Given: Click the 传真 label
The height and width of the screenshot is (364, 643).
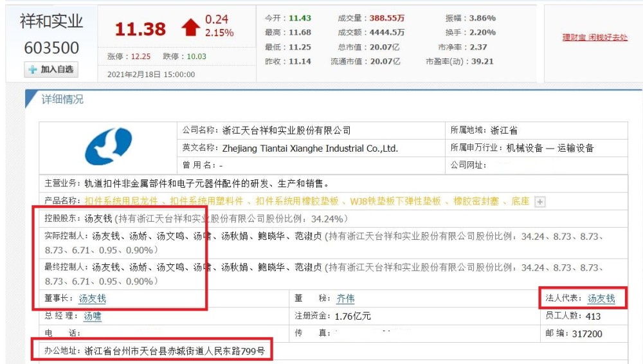Looking at the screenshot, I should point(312,333).
